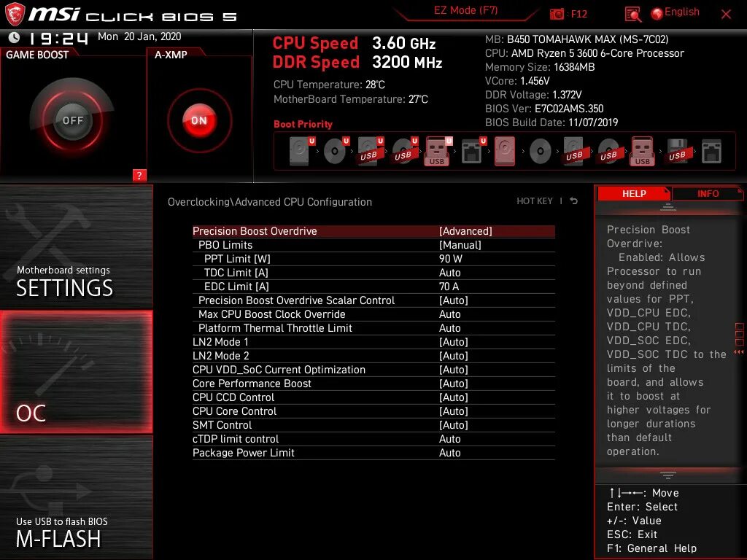Click the back arrow next to HOT KEY
This screenshot has width=747, height=560.
tap(574, 201)
